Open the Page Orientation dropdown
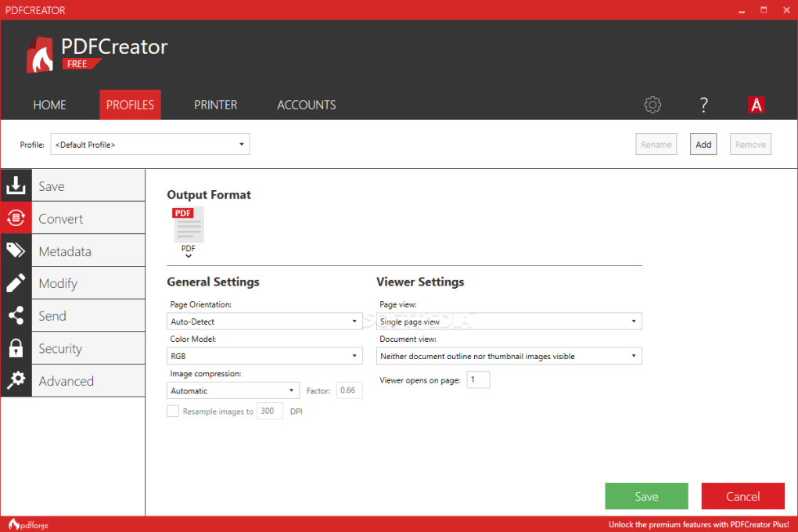 pyautogui.click(x=264, y=321)
